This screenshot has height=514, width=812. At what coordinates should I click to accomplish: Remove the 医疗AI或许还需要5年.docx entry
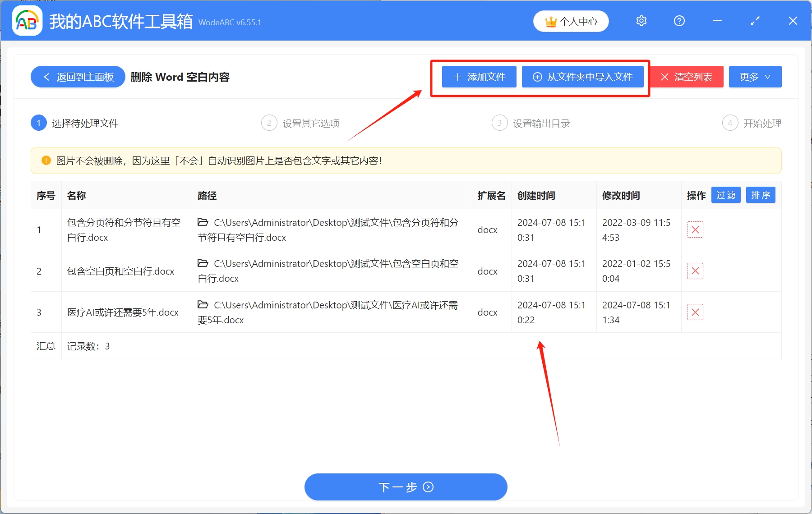pyautogui.click(x=695, y=312)
